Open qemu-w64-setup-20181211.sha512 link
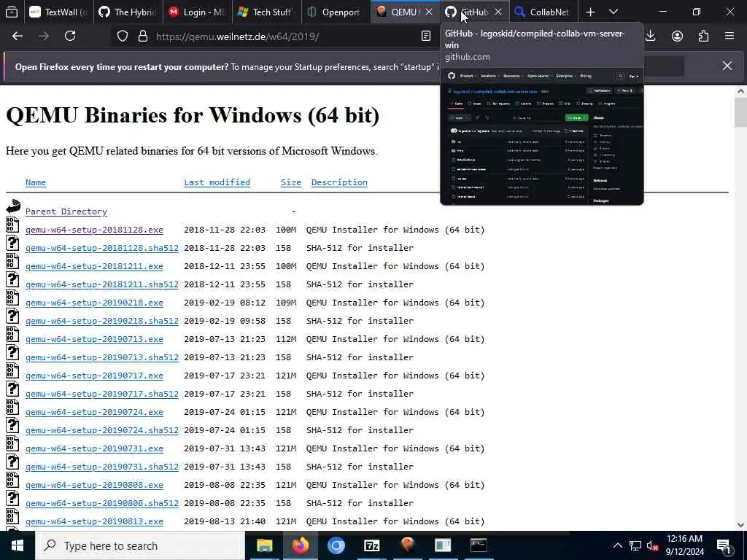Screen dimensions: 747x560 point(102,284)
